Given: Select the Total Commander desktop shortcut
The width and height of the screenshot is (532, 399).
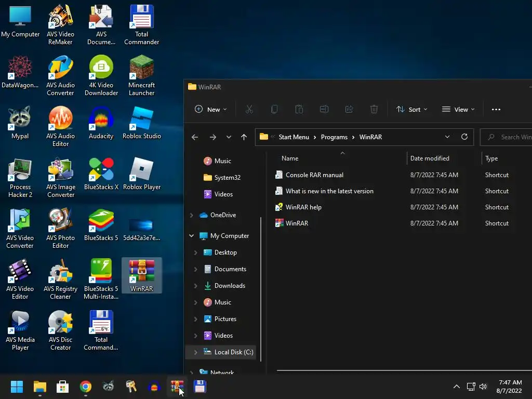Looking at the screenshot, I should (141, 25).
